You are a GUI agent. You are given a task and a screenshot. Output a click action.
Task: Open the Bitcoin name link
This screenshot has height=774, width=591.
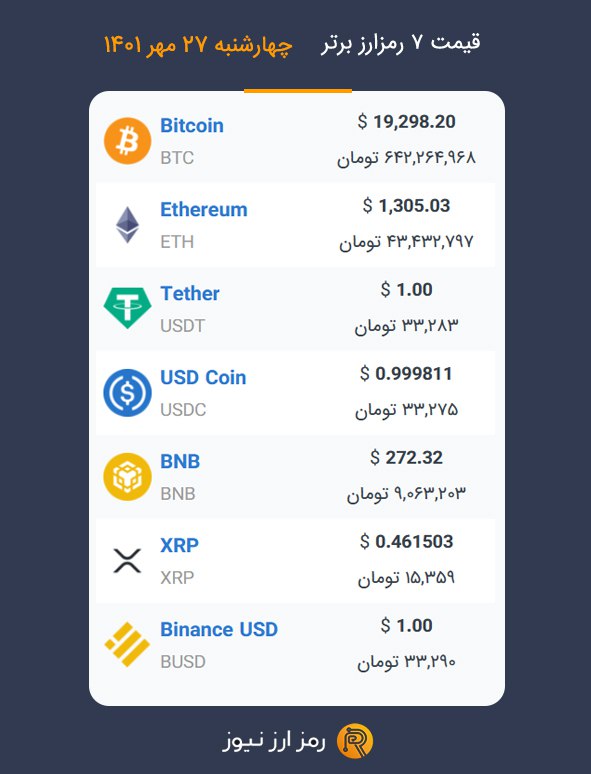click(192, 126)
